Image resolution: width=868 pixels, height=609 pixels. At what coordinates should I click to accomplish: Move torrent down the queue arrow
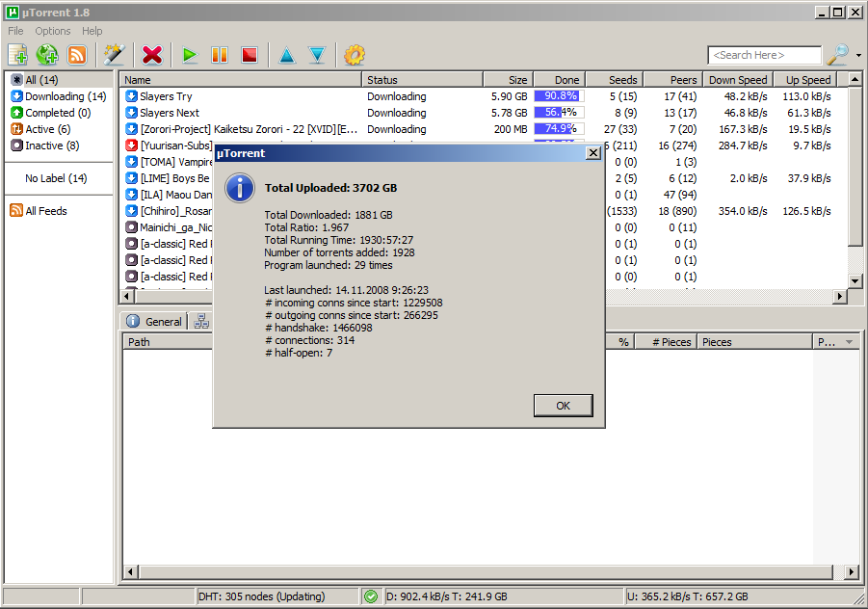point(317,55)
